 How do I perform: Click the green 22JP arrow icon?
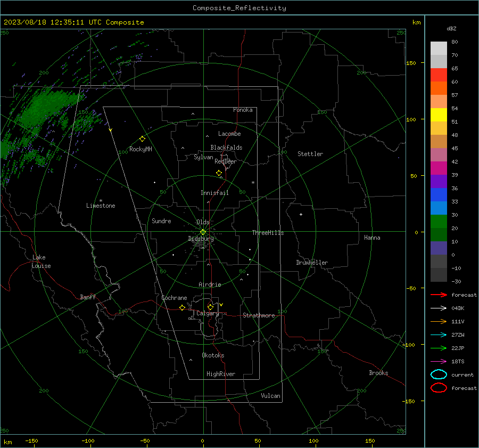coord(439,348)
